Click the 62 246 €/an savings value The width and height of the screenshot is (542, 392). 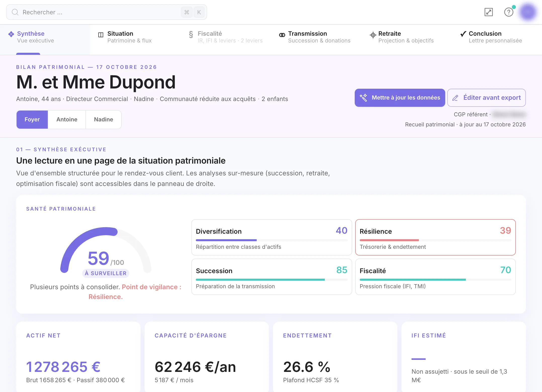195,367
